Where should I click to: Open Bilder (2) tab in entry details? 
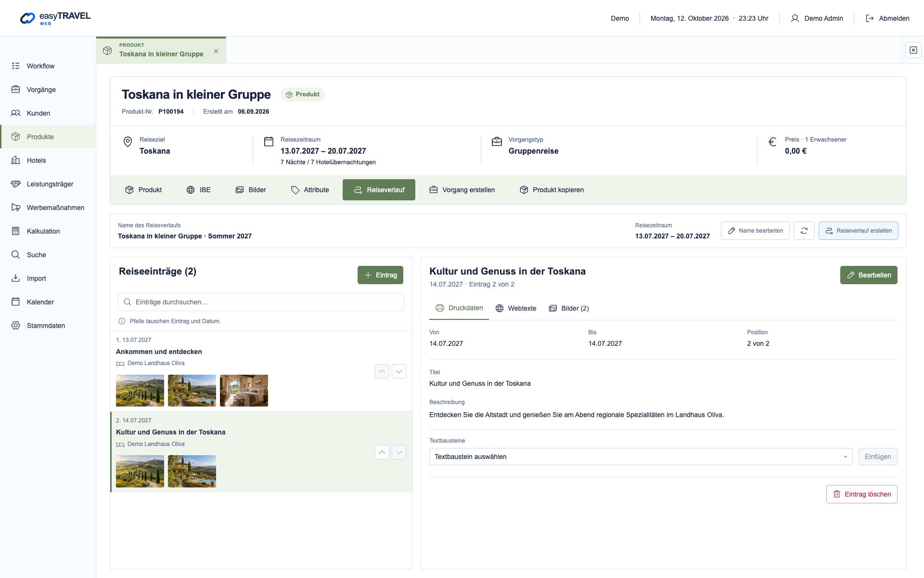coord(569,308)
